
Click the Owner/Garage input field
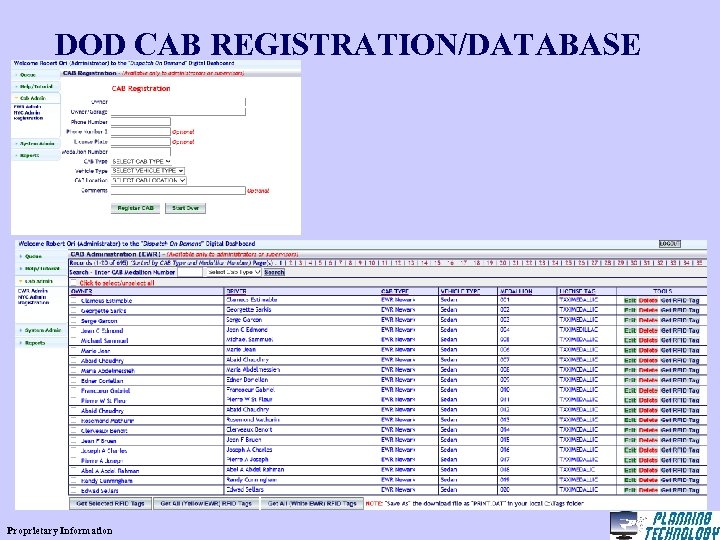pyautogui.click(x=178, y=112)
